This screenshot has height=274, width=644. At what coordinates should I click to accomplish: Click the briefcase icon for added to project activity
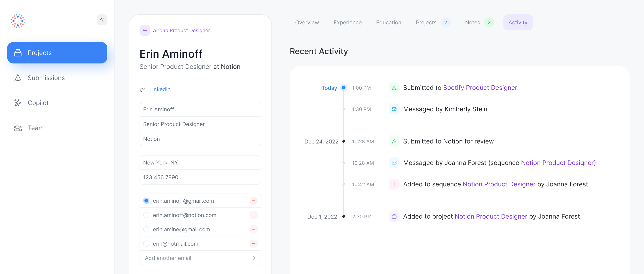(394, 217)
